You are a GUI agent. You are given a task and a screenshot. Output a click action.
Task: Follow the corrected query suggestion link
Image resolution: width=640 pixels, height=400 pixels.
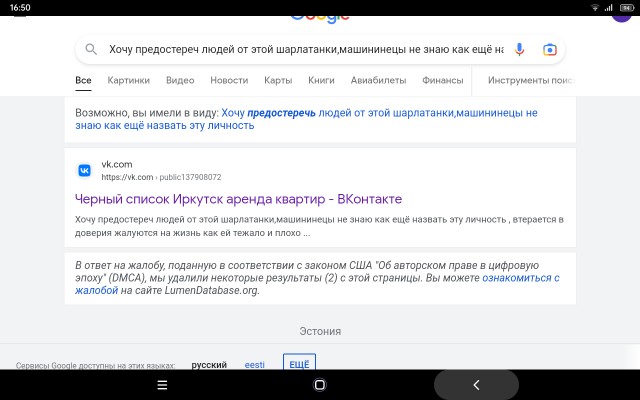click(x=306, y=119)
